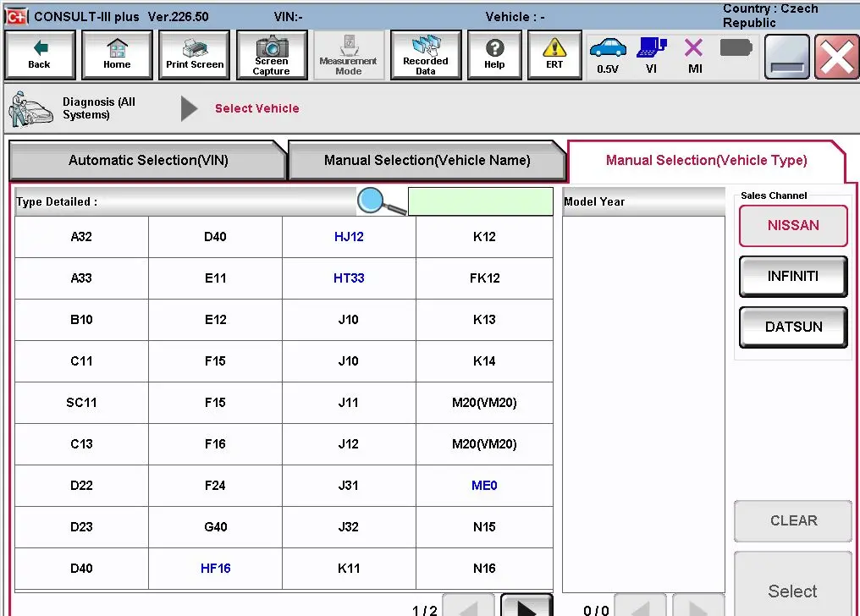
Task: Click the MI interface status icon
Action: pos(693,54)
